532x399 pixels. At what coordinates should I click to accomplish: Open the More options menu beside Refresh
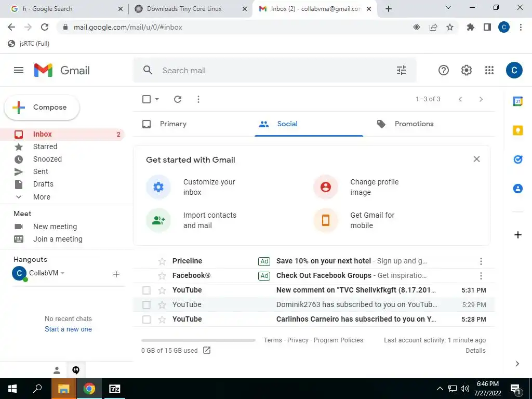[198, 99]
